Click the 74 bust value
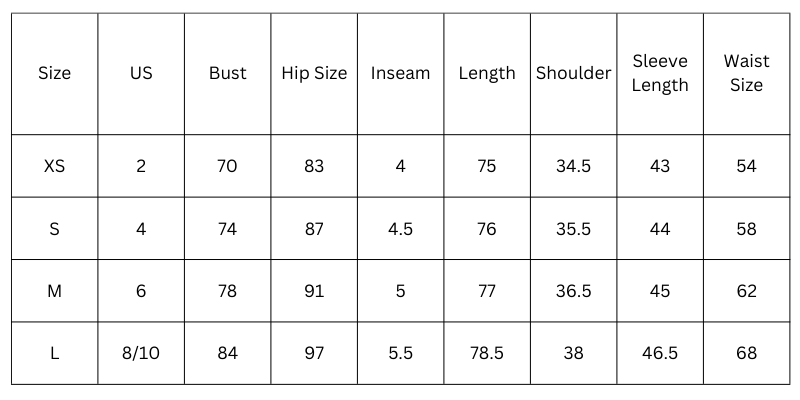This screenshot has height=400, width=800. 227,229
